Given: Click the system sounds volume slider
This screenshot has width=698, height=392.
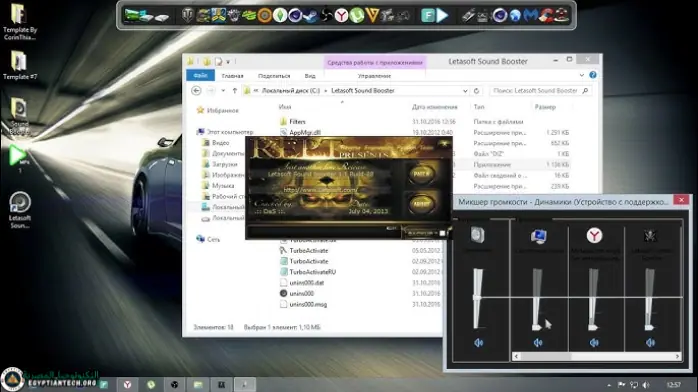Looking at the screenshot, I should pyautogui.click(x=537, y=299).
